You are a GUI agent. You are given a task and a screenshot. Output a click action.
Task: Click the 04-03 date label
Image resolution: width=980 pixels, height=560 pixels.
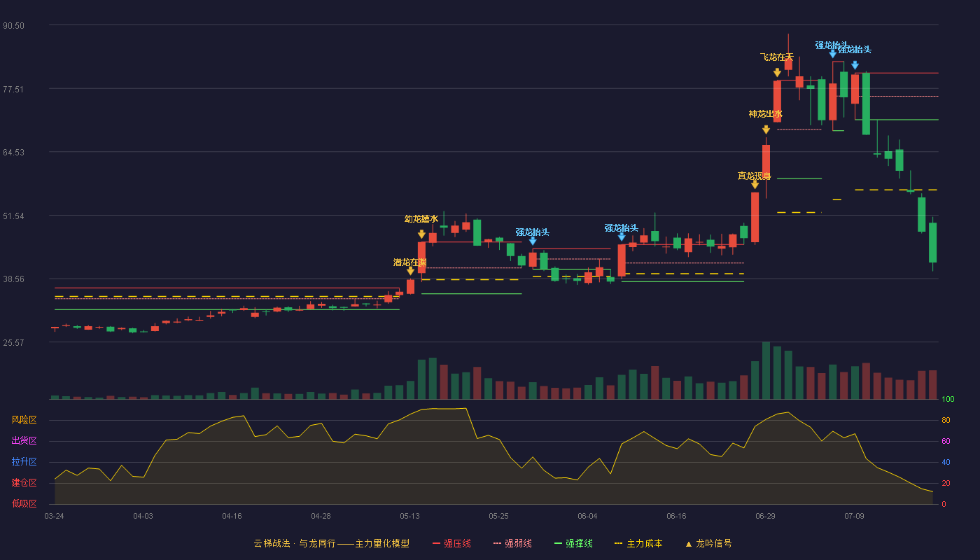coord(143,516)
